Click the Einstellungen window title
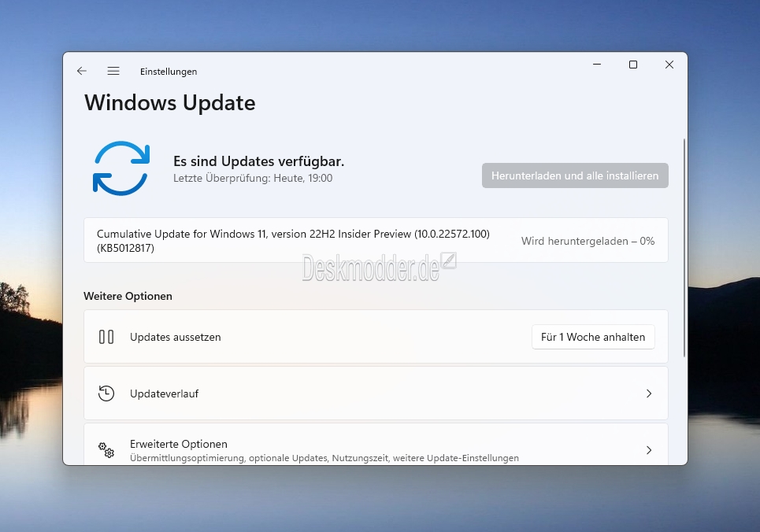This screenshot has height=532, width=760. point(169,72)
